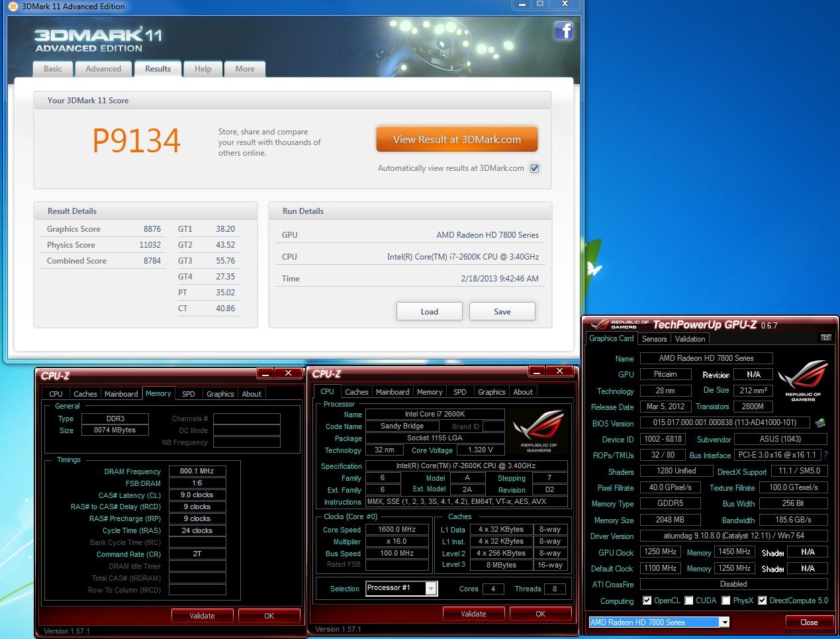Open Caches tab in CPU-Z processor window
The height and width of the screenshot is (639, 840).
357,392
